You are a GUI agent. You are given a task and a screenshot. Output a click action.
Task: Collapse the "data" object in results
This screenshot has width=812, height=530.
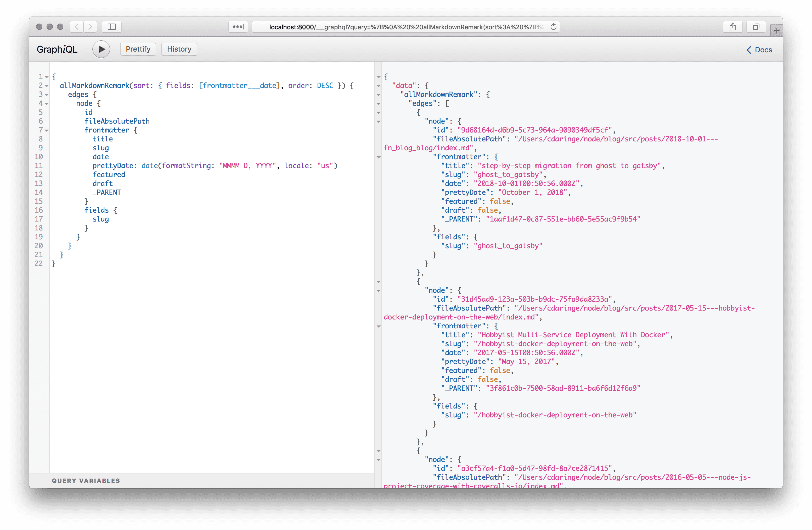pos(378,86)
